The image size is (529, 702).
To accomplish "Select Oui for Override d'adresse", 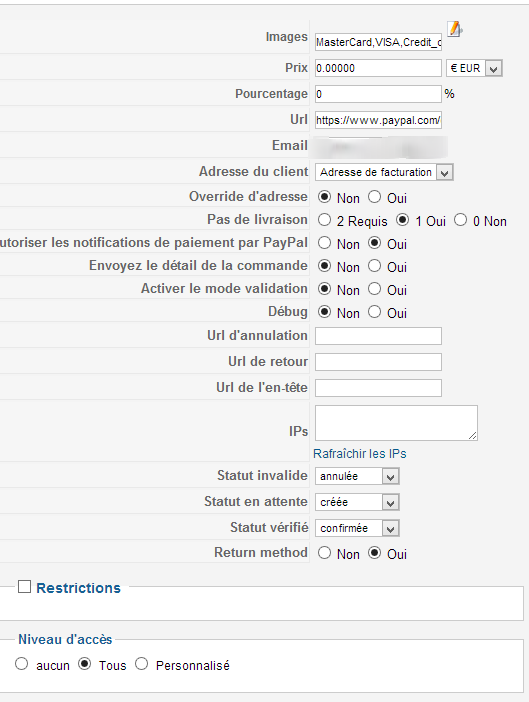I will click(375, 197).
